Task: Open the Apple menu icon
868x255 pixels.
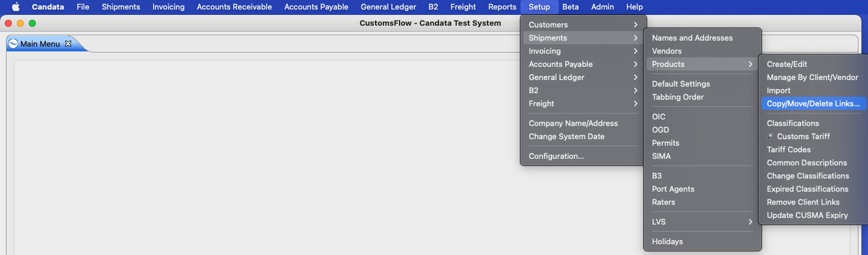Action: pyautogui.click(x=16, y=7)
